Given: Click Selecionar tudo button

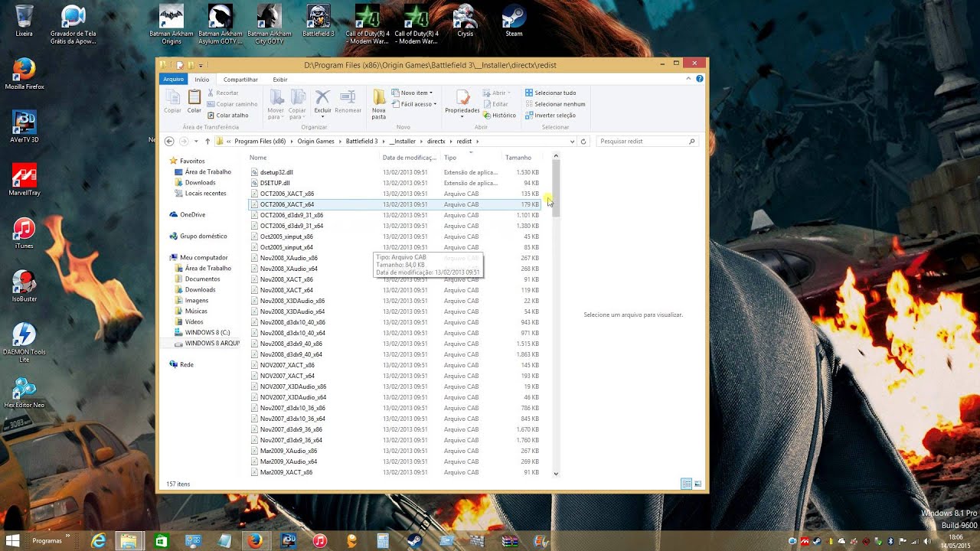Looking at the screenshot, I should pyautogui.click(x=550, y=93).
